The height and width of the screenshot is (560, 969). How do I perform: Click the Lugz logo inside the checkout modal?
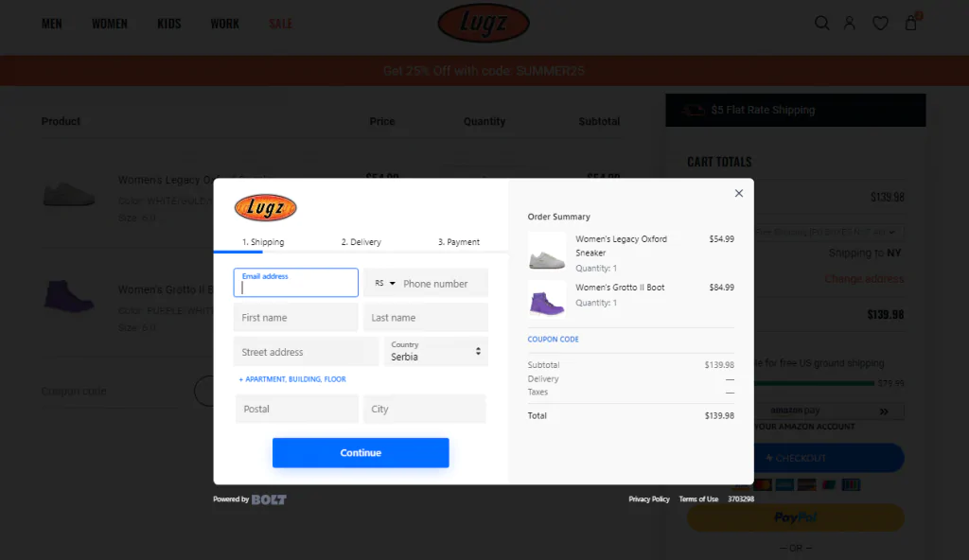265,207
